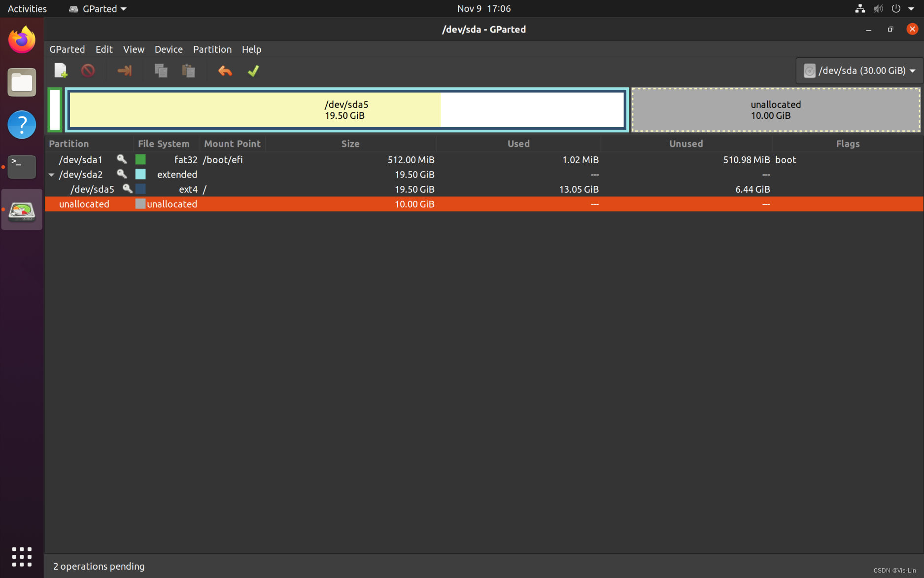The height and width of the screenshot is (578, 924).
Task: Click 1.02 MiB used value
Action: click(x=580, y=159)
